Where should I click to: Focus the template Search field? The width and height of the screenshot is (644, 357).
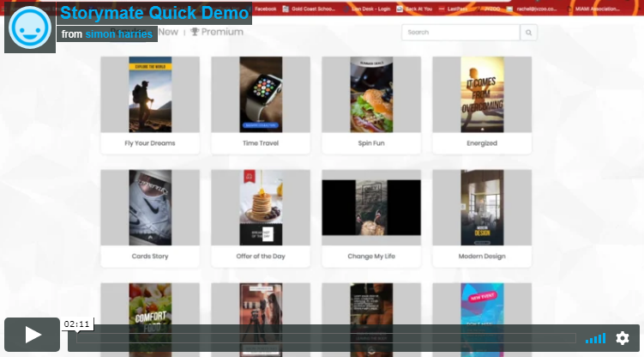point(460,32)
